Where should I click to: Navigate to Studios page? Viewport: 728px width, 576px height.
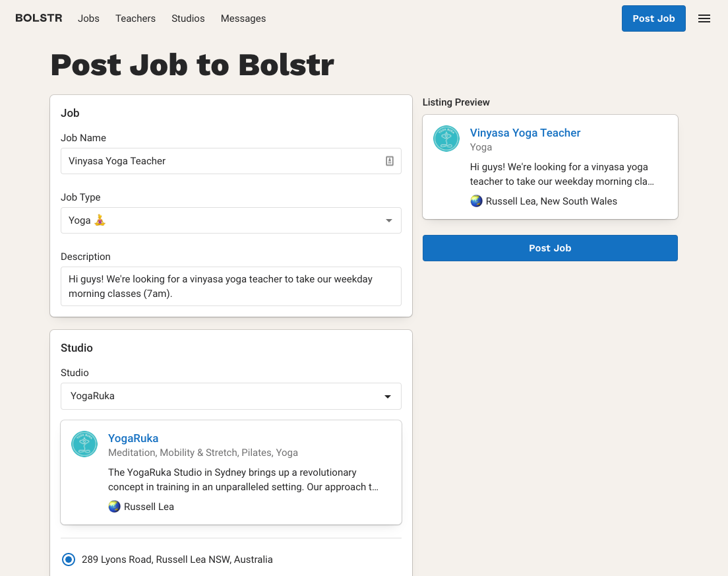pyautogui.click(x=188, y=18)
